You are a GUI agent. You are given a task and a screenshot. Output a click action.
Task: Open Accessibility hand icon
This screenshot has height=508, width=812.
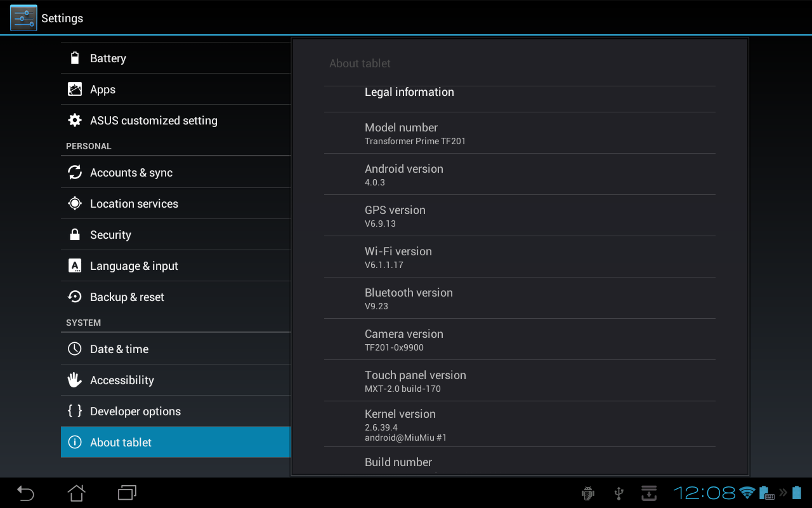(75, 380)
